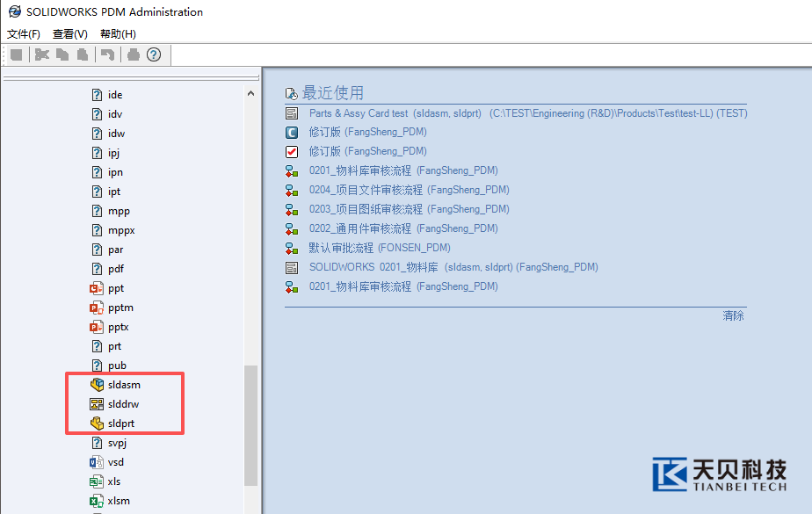
Task: Click the Copy toolbar icon
Action: point(62,54)
